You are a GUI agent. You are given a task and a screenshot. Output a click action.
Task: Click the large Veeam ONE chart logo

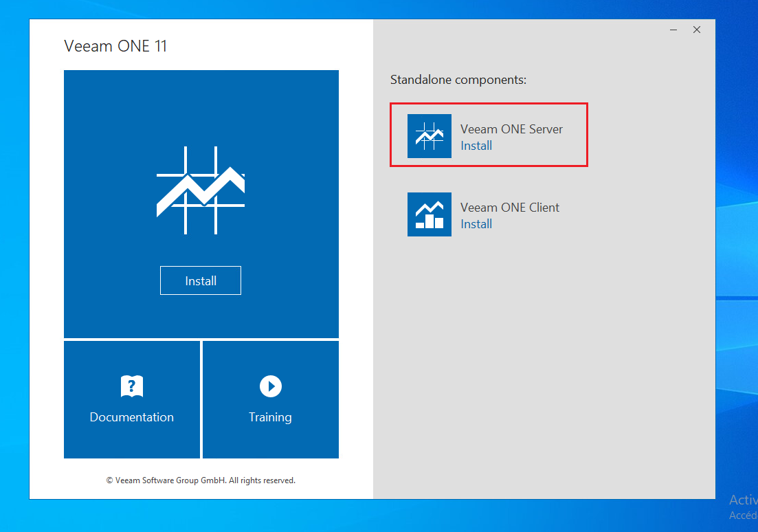pyautogui.click(x=201, y=190)
